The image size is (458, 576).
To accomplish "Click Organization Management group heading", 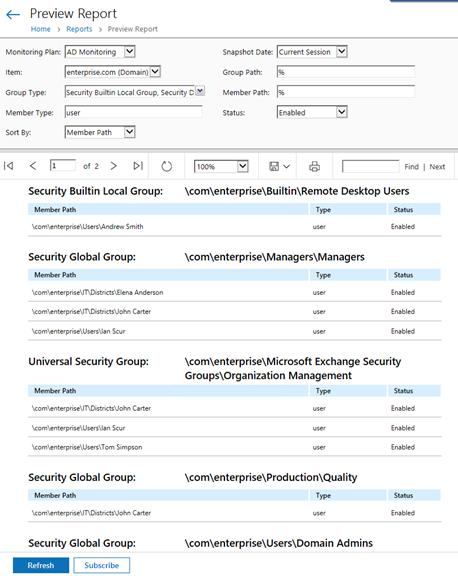I will click(293, 368).
